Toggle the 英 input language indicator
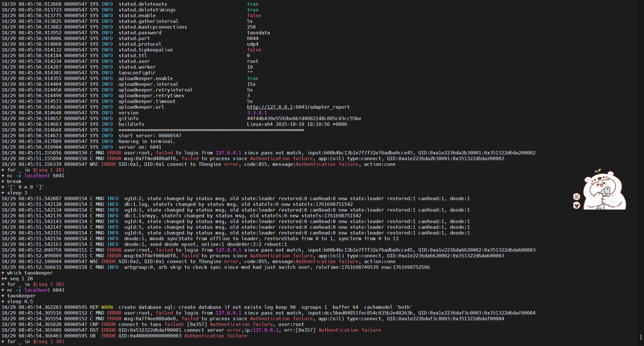 click(x=577, y=197)
